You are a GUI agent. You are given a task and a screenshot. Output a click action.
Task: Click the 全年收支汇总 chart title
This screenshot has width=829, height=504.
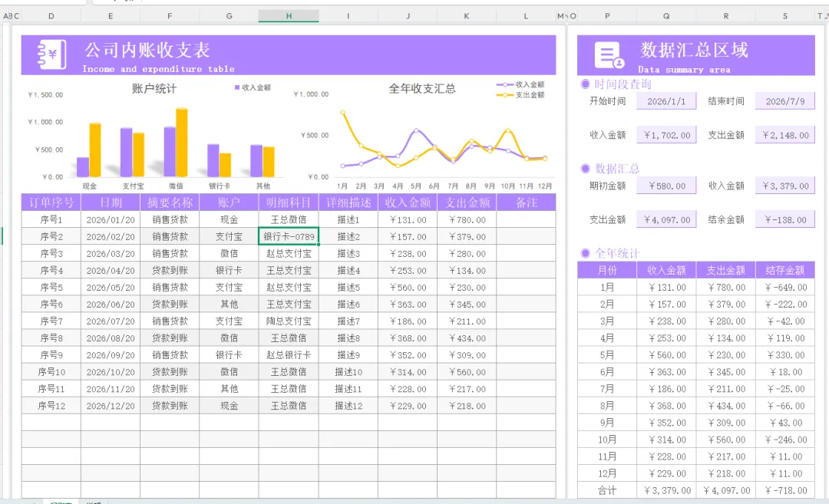pos(422,89)
